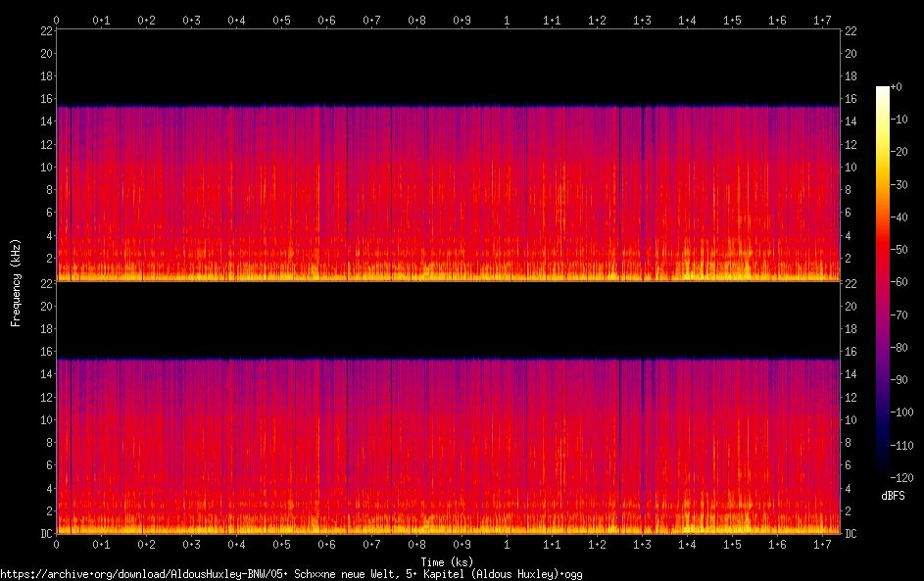Click the right-side 22 label of the lower channel
This screenshot has height=581, width=924.
coord(851,284)
